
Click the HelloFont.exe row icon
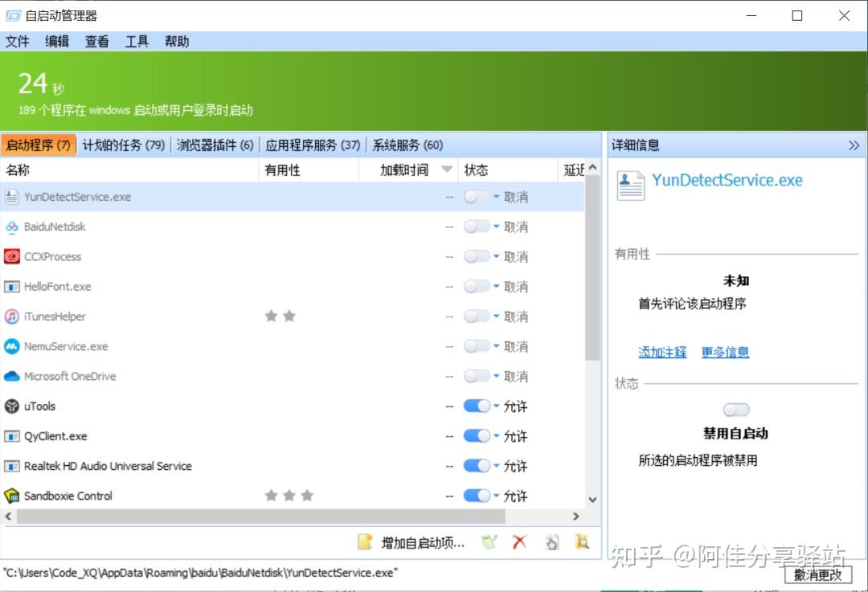point(11,287)
